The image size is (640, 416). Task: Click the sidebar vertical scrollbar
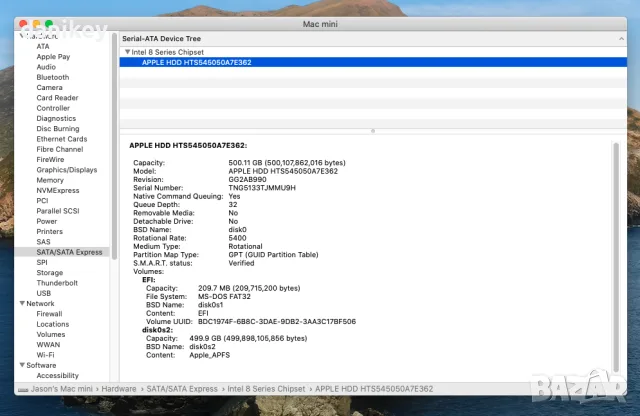114,147
